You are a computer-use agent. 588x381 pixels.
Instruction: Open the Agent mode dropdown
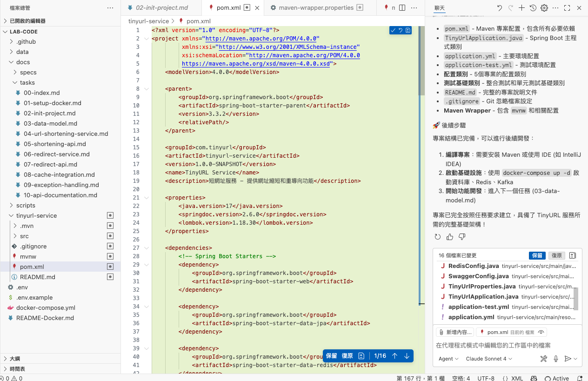click(448, 359)
